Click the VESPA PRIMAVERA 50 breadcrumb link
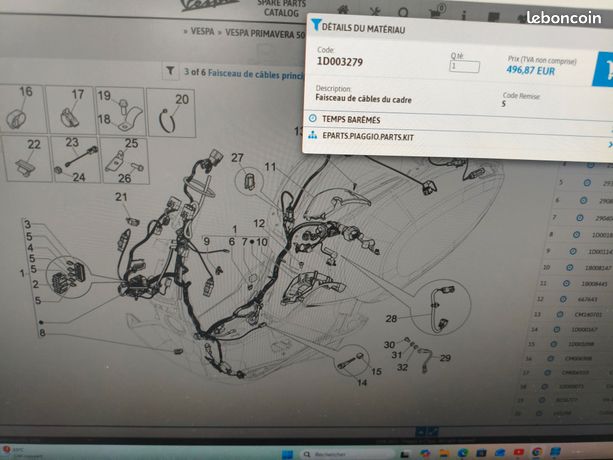This screenshot has height=460, width=613. click(265, 34)
